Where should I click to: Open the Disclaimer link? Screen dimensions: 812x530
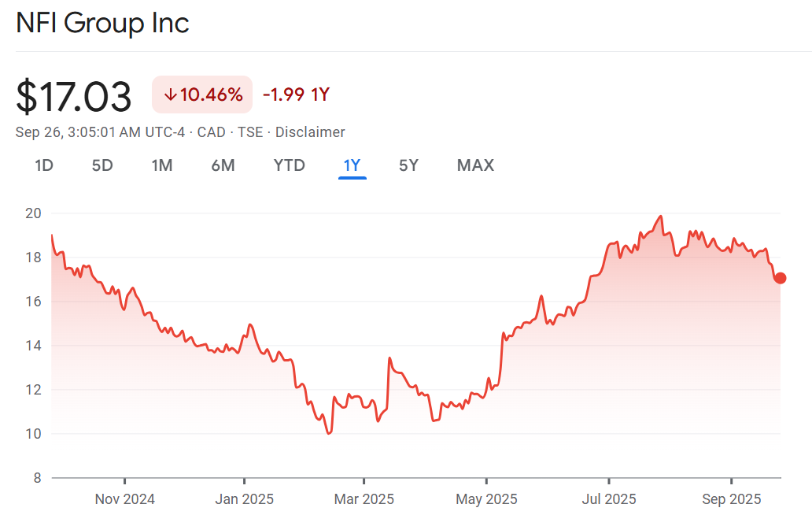(310, 132)
